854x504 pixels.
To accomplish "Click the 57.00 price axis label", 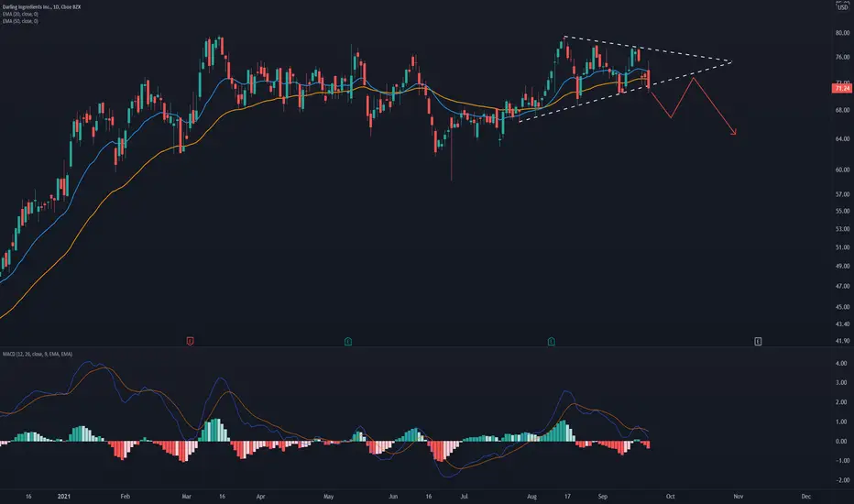I will pos(843,194).
